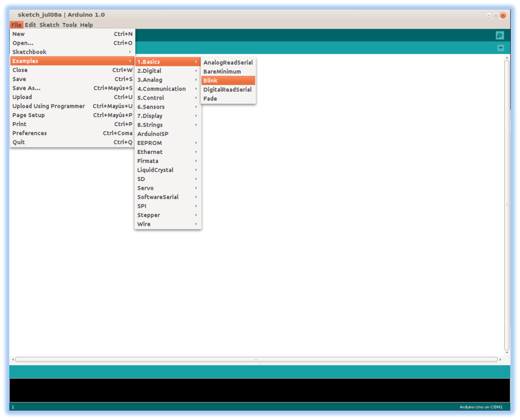The width and height of the screenshot is (520, 420).
Task: Open the File menu
Action: pos(16,25)
